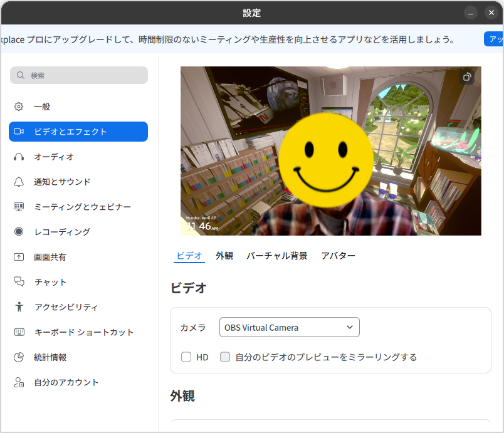Open the アバター tab
This screenshot has height=433, width=504.
pyautogui.click(x=338, y=256)
